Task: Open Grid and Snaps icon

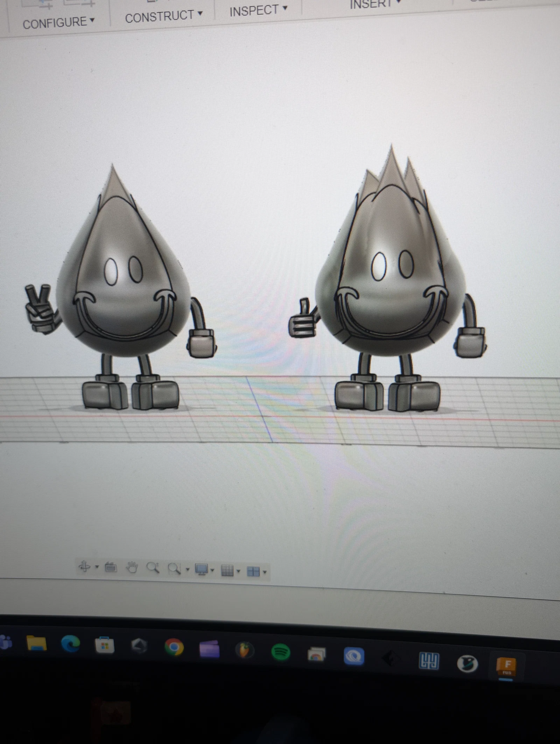Action: coord(227,571)
